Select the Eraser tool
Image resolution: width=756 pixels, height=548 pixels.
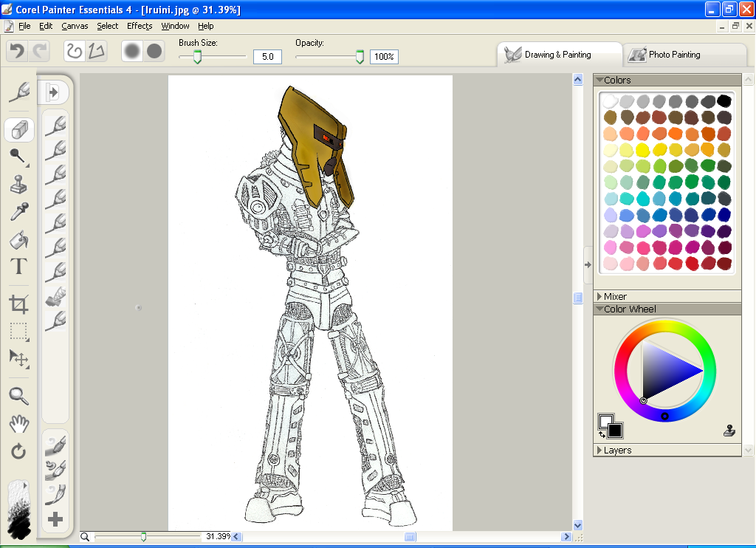pyautogui.click(x=18, y=129)
